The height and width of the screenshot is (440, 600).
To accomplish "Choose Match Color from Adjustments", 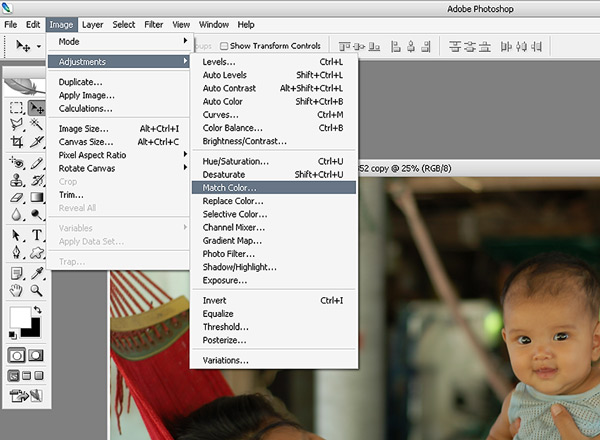I will (274, 187).
